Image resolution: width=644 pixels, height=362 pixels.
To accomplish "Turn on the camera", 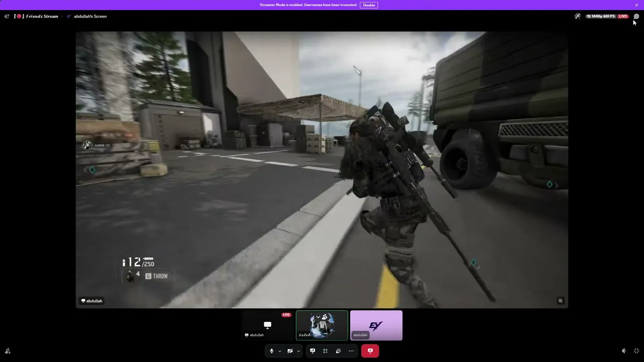I will tap(290, 351).
